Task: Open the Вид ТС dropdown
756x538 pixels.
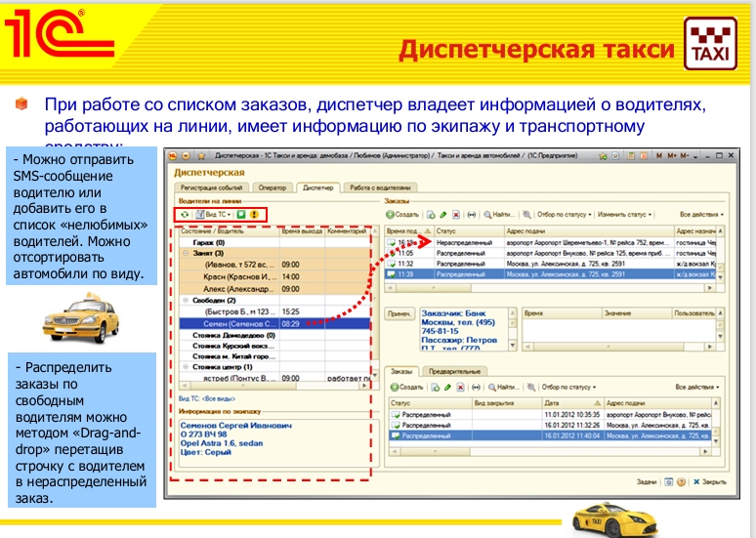Action: (x=213, y=214)
